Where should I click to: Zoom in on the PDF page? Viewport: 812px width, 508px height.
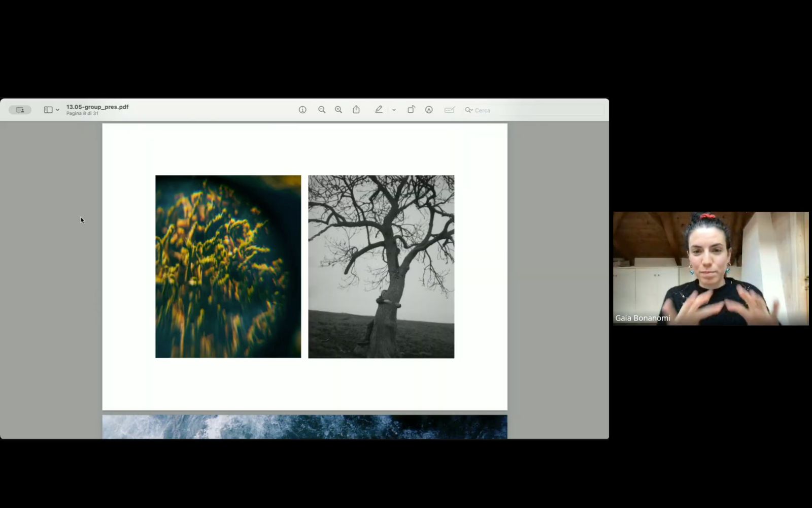coord(339,110)
